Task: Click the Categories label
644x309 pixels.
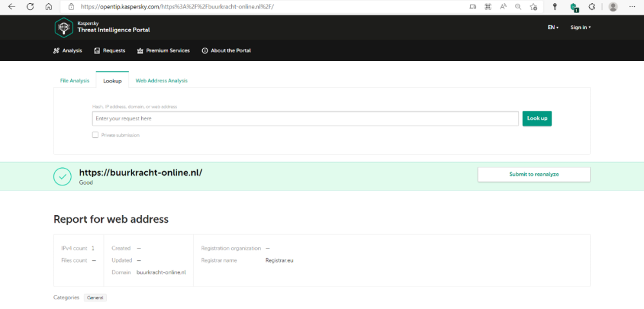Action: tap(66, 297)
